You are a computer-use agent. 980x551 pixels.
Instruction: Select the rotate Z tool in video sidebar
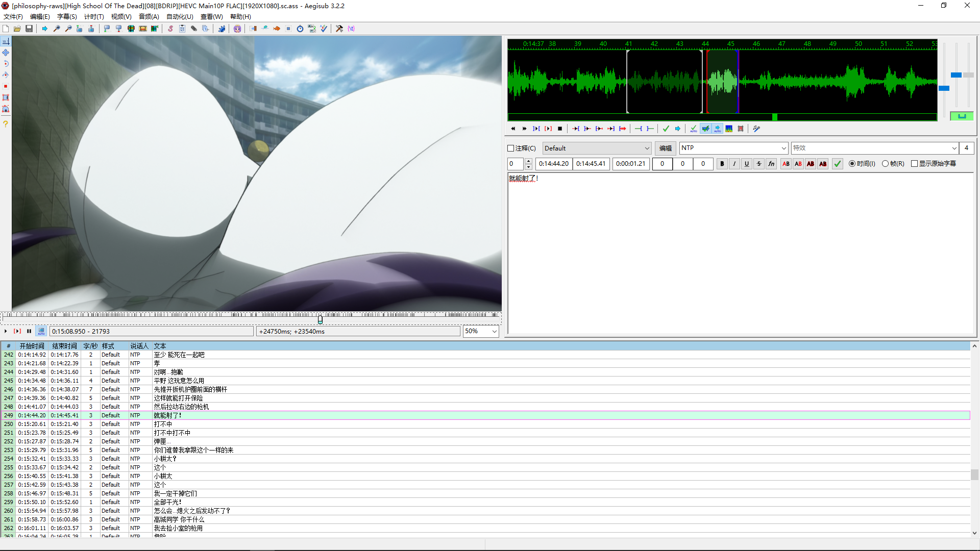(6, 64)
